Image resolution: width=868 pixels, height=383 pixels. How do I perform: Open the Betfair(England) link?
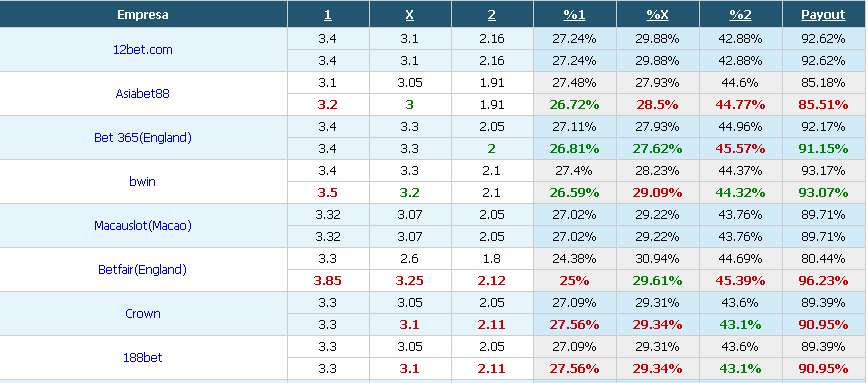tap(143, 270)
